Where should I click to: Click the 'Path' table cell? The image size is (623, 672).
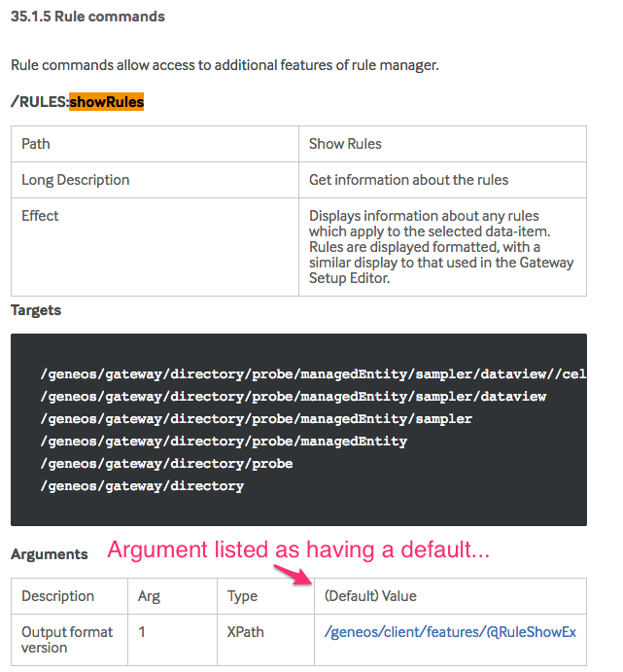tap(36, 144)
